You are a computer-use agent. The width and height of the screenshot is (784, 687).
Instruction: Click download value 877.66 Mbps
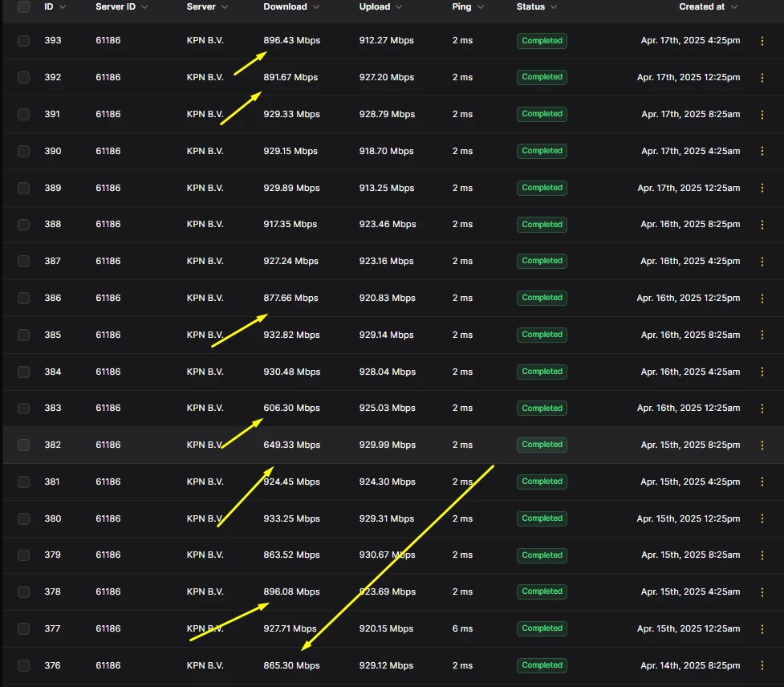(x=290, y=298)
